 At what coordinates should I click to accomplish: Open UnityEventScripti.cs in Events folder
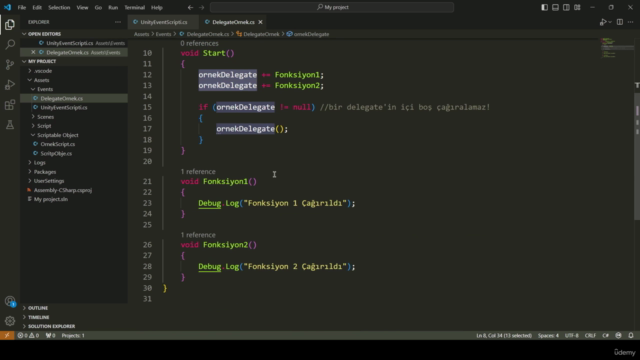[x=64, y=107]
